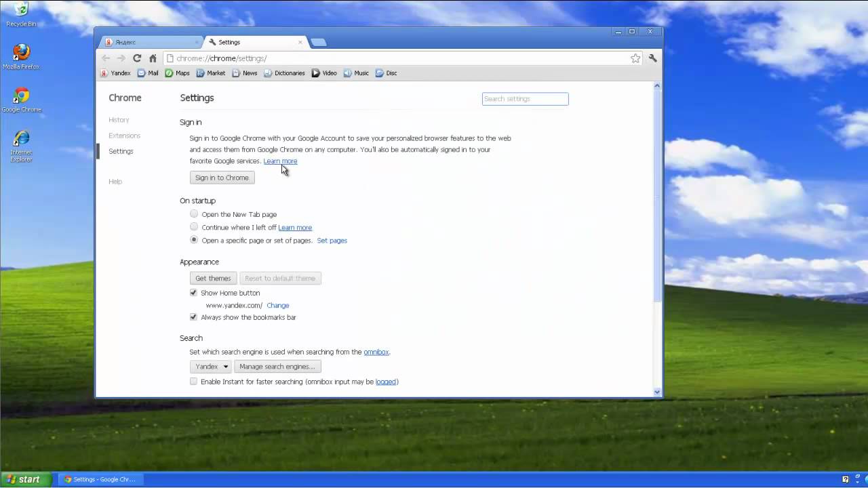Viewport: 868px width, 488px height.
Task: Click the scrollbar down arrow
Action: pyautogui.click(x=656, y=392)
